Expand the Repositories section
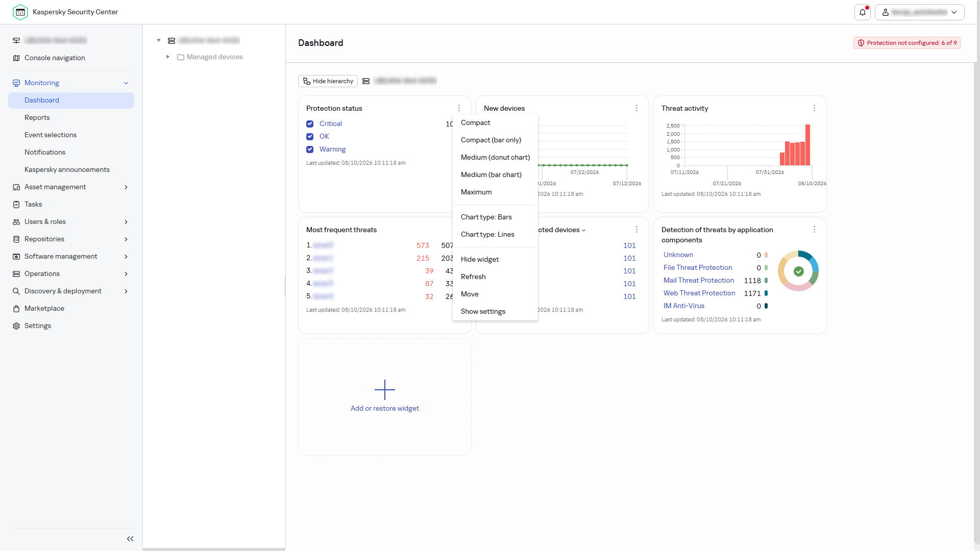This screenshot has width=980, height=551. tap(126, 239)
